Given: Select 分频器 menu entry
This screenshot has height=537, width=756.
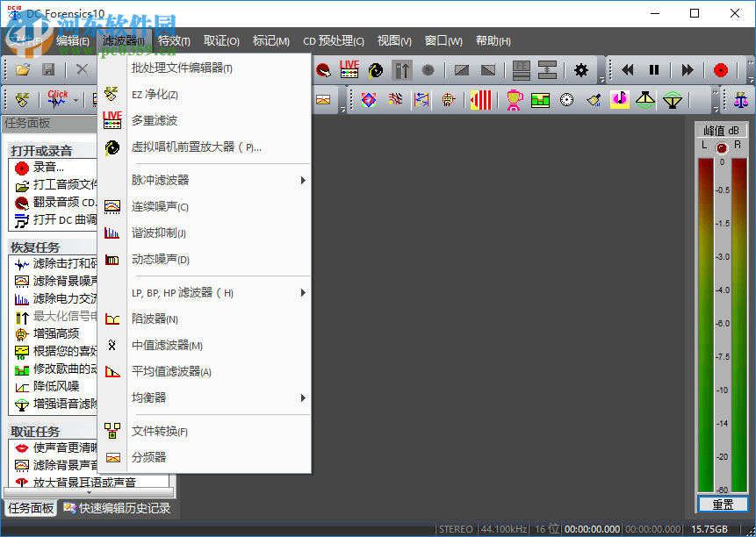Looking at the screenshot, I should click(x=205, y=457).
